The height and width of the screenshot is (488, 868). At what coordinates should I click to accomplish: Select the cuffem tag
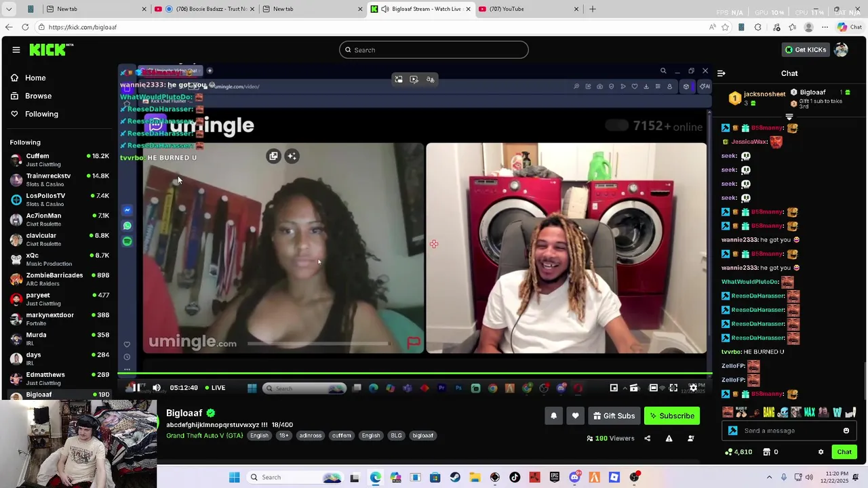pos(342,436)
